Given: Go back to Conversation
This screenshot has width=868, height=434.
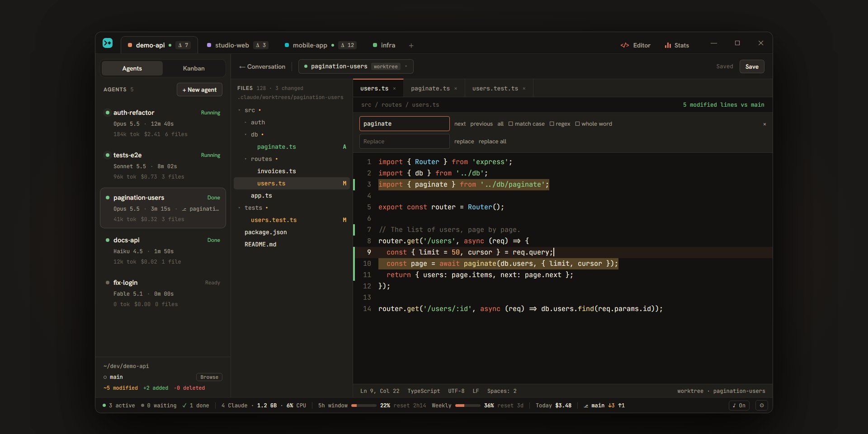Looking at the screenshot, I should pyautogui.click(x=262, y=66).
